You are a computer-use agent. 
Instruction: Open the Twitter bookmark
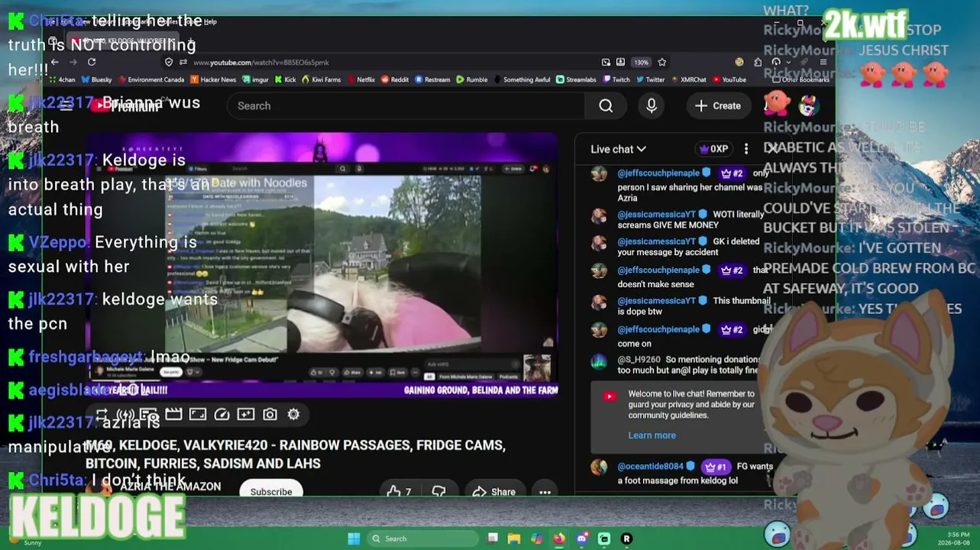650,79
